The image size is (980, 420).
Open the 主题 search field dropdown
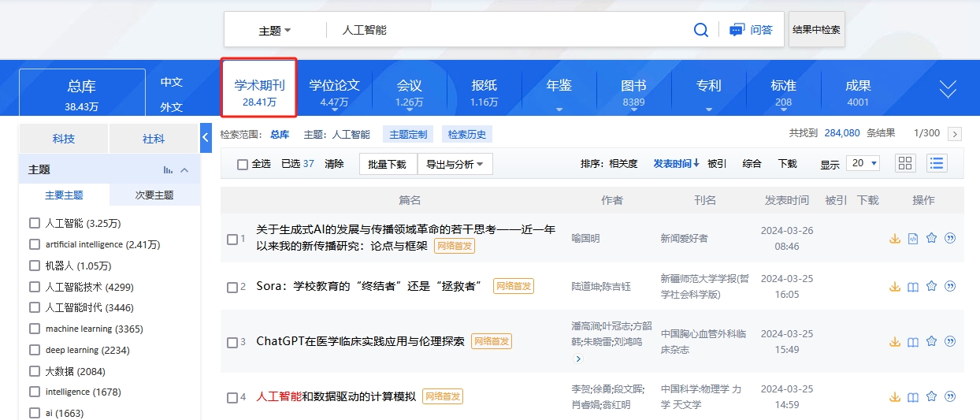point(275,31)
